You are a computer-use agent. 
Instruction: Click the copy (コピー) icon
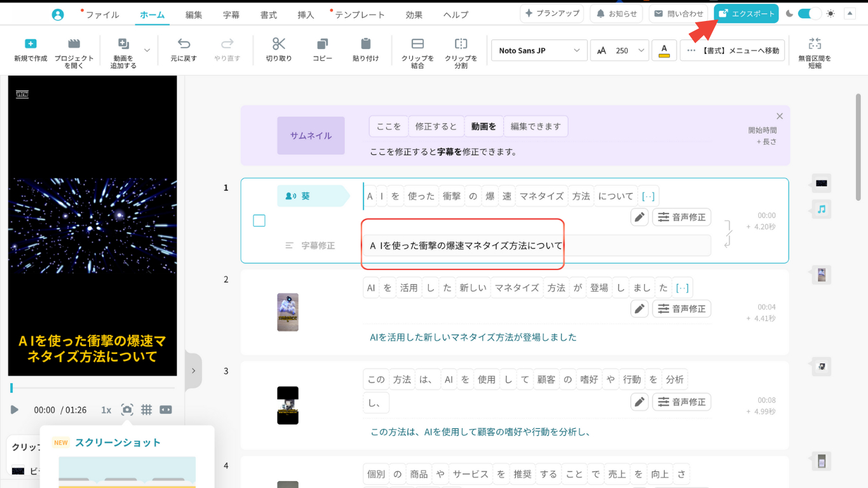[322, 44]
